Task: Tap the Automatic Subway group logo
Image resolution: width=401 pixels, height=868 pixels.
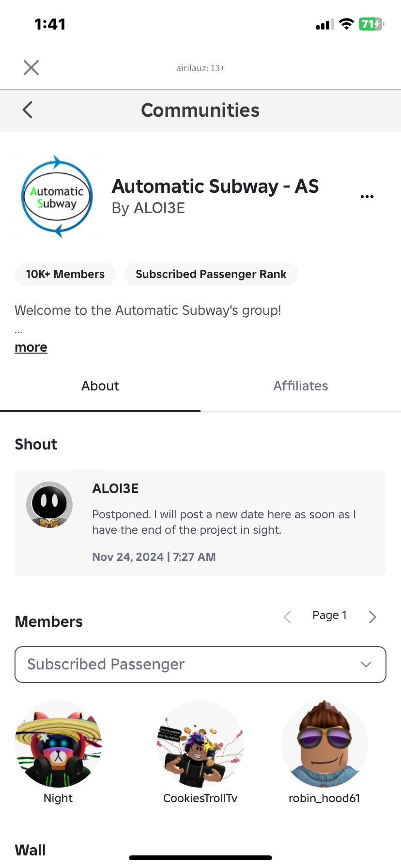Action: pos(57,197)
